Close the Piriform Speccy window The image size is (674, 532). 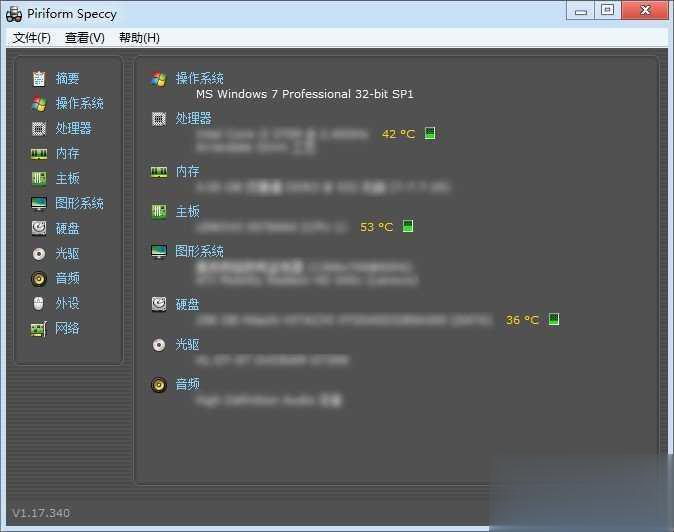(645, 10)
